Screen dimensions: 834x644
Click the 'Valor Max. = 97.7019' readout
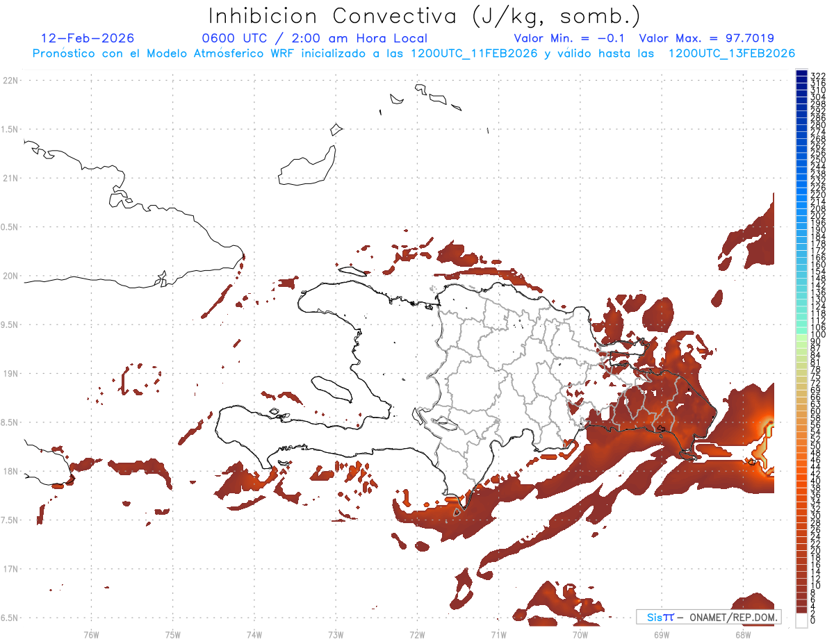(706, 38)
